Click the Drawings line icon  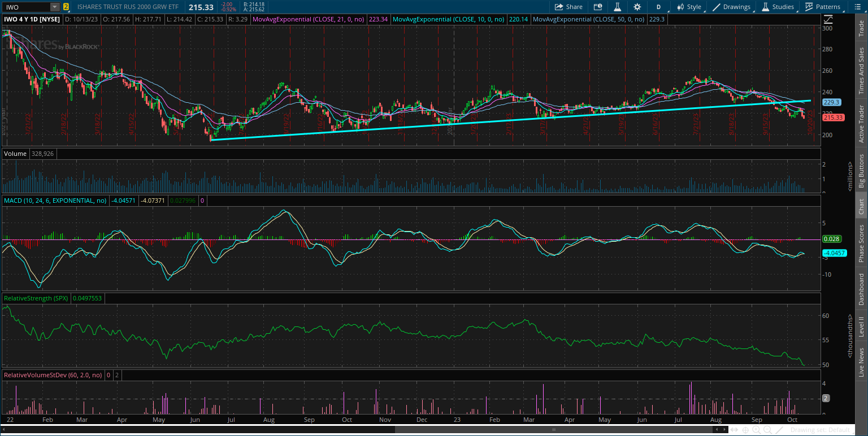[x=717, y=7]
